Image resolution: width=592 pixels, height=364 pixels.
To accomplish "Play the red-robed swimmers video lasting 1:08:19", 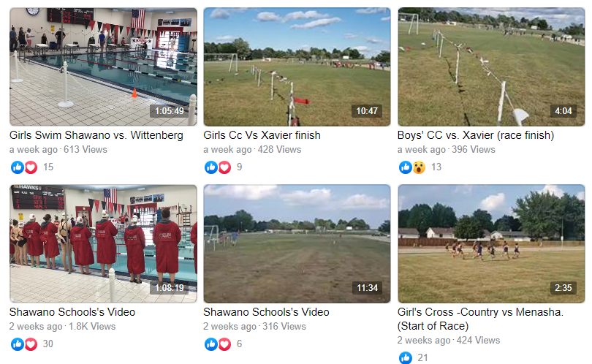I will point(104,243).
